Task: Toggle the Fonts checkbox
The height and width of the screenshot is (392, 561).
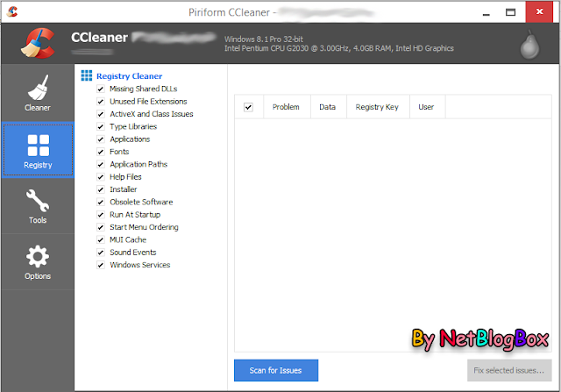Action: pyautogui.click(x=101, y=152)
